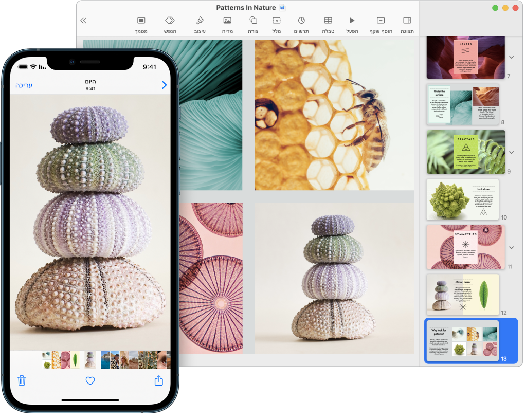Tap the share icon on the iPhone
This screenshot has height=420, width=525.
click(x=158, y=380)
